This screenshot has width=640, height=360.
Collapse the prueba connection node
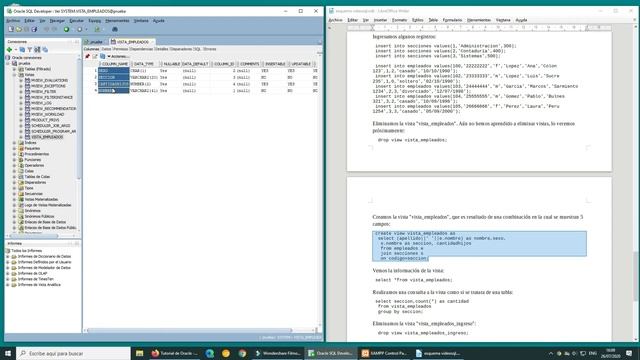pyautogui.click(x=8, y=63)
